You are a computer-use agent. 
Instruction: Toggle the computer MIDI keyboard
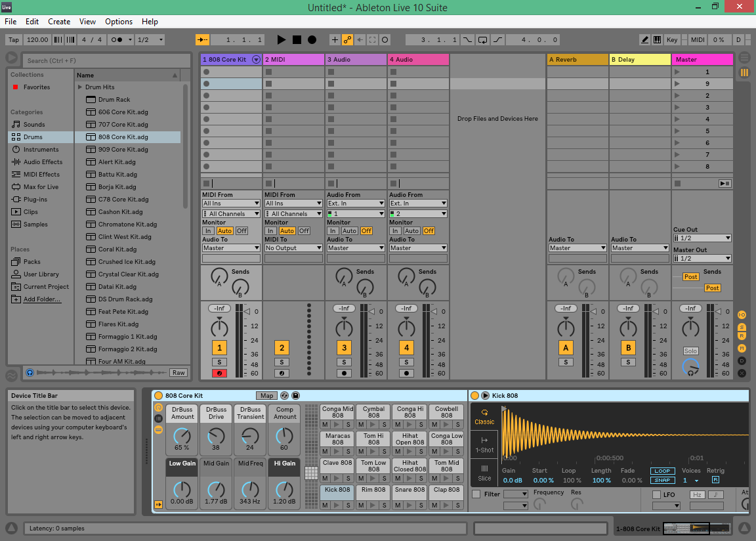coord(657,39)
